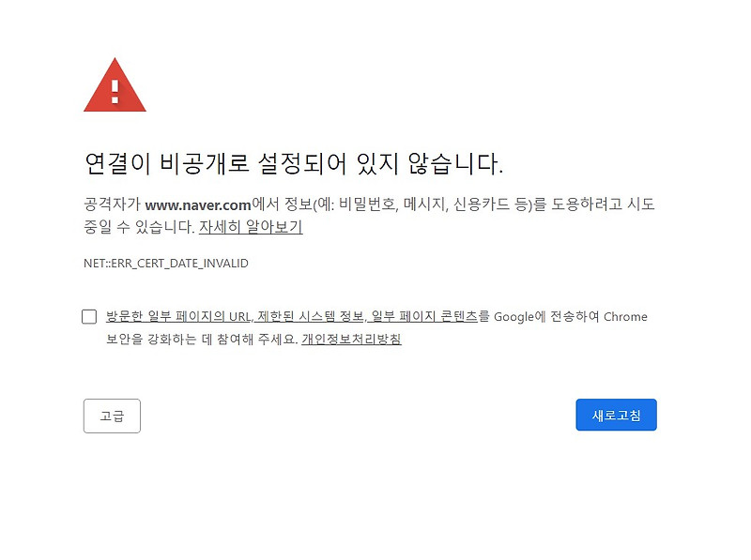
Task: Click the 고급 button
Action: [x=112, y=416]
